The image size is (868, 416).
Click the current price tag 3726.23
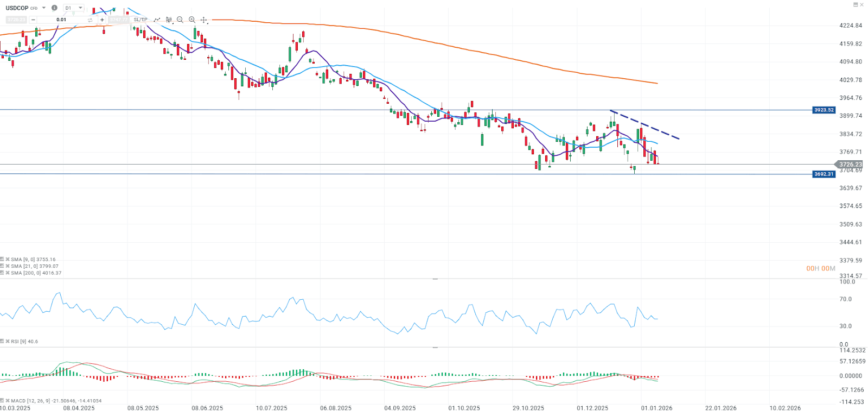pyautogui.click(x=848, y=164)
